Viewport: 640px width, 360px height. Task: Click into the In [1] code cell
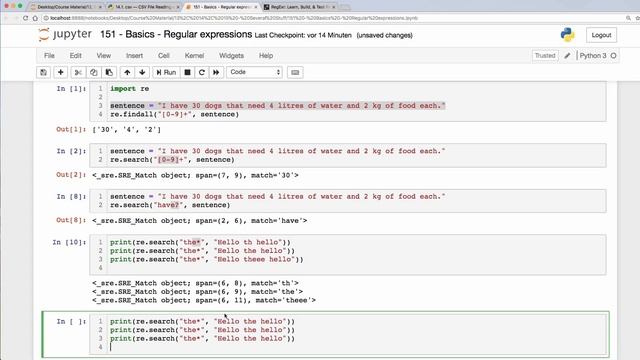(x=348, y=101)
